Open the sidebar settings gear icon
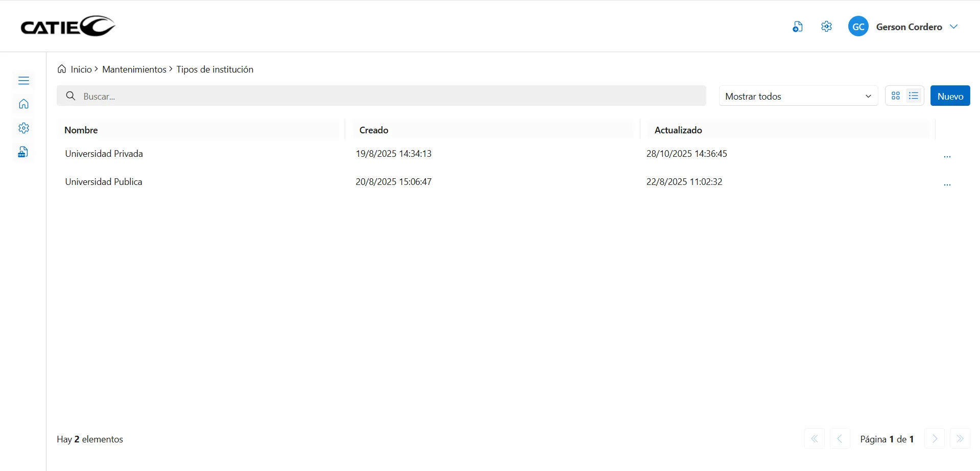This screenshot has width=980, height=471. (23, 128)
